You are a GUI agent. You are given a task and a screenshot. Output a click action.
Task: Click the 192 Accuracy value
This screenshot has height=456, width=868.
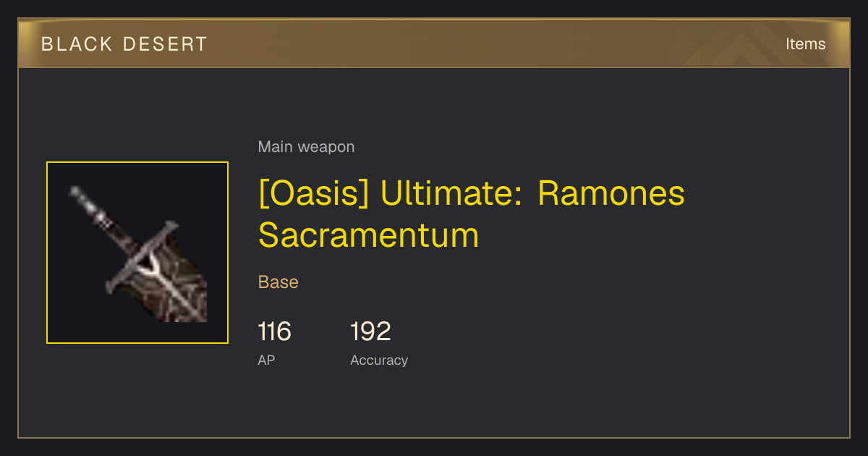370,332
